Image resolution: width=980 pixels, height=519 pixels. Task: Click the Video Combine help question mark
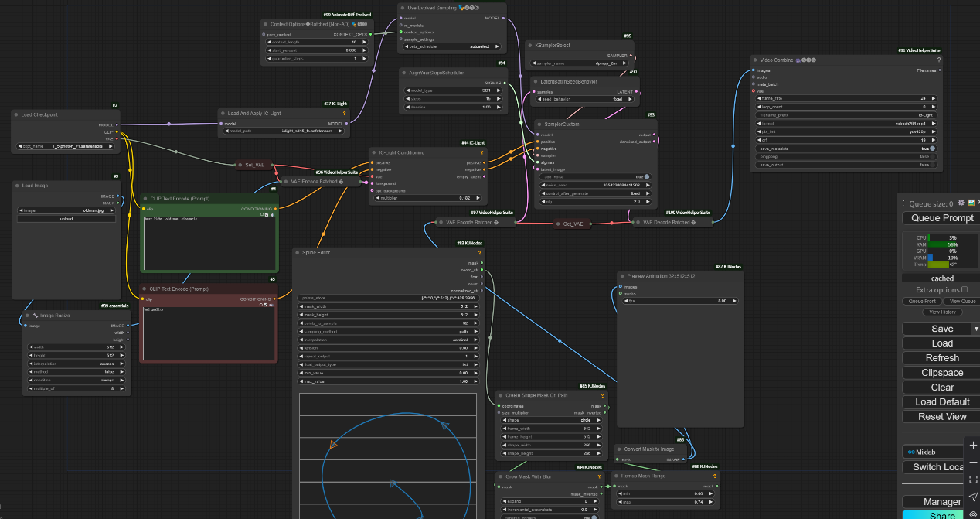[939, 60]
